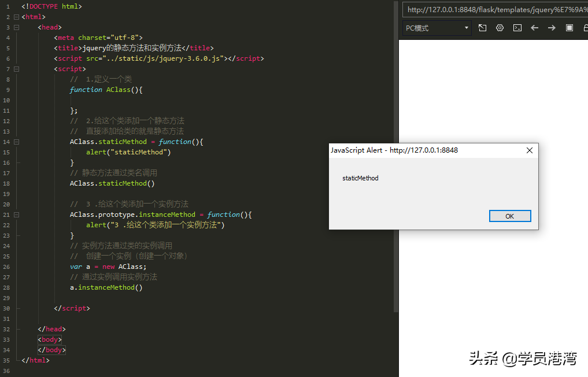Collapse the staticMethod function fold on line 14
588x377 pixels.
coord(17,142)
